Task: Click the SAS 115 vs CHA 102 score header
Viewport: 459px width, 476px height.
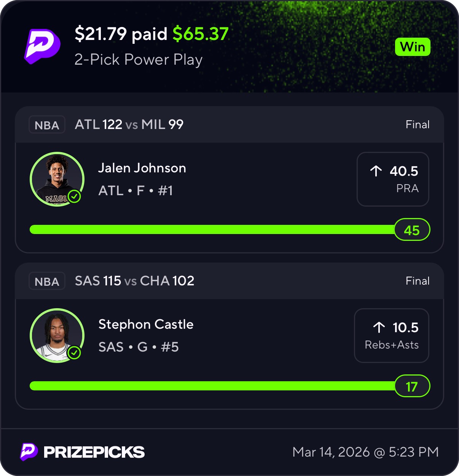Action: click(x=134, y=281)
